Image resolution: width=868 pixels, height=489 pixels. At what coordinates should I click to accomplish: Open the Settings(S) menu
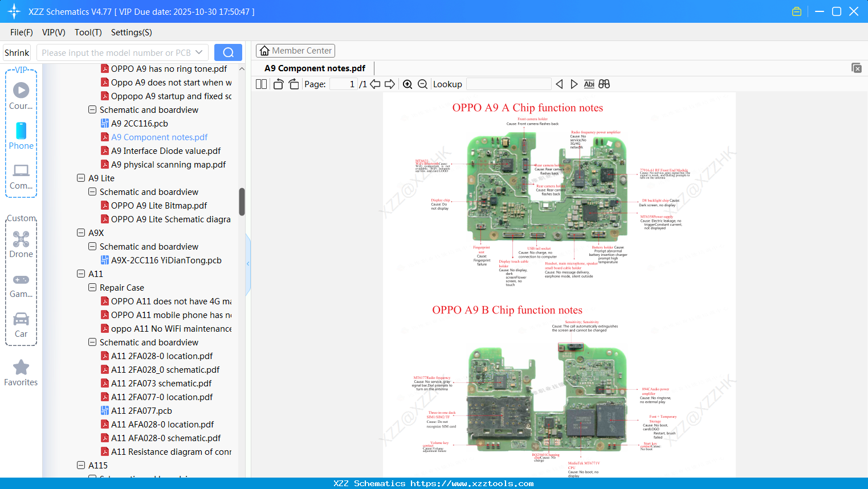point(131,32)
